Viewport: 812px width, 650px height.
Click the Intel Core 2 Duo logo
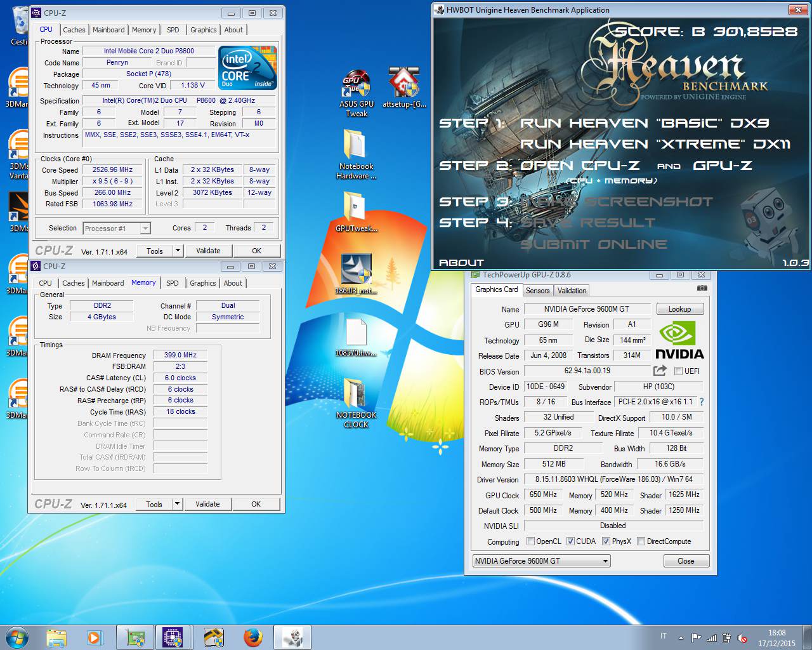pos(247,67)
